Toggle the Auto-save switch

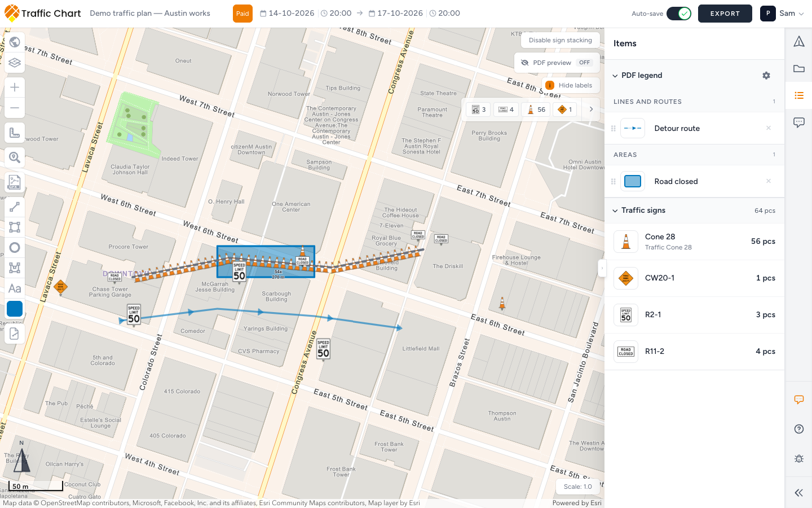pyautogui.click(x=679, y=14)
